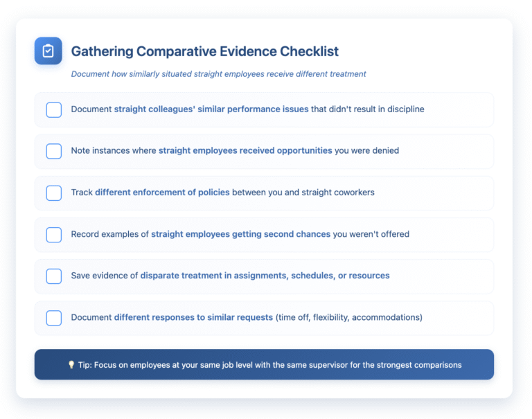Click "that didn't result in discipline" text

pos(367,109)
